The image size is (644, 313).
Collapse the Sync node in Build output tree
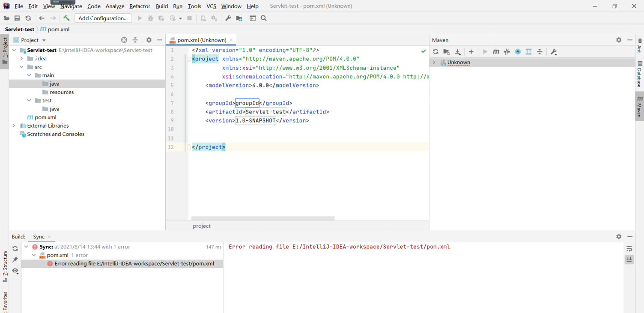click(26, 247)
